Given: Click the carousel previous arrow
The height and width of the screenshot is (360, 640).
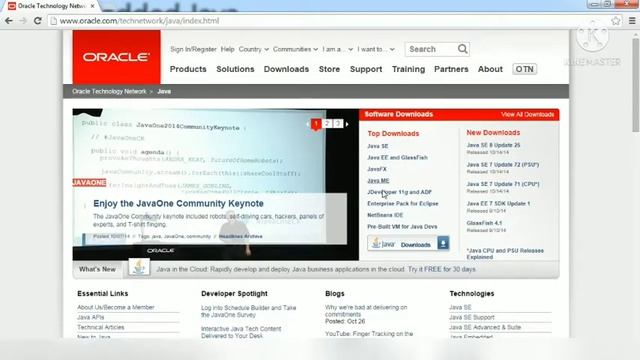Looking at the screenshot, I should pyautogui.click(x=307, y=124).
